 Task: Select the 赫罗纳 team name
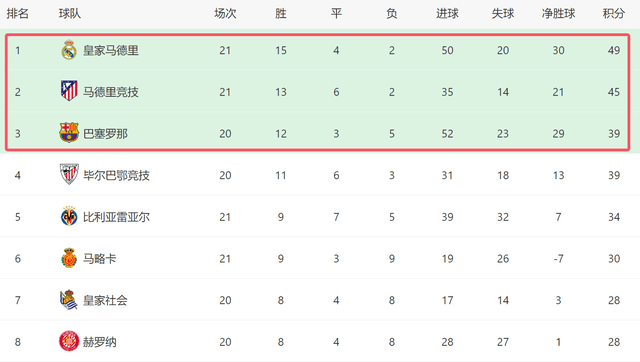click(100, 342)
